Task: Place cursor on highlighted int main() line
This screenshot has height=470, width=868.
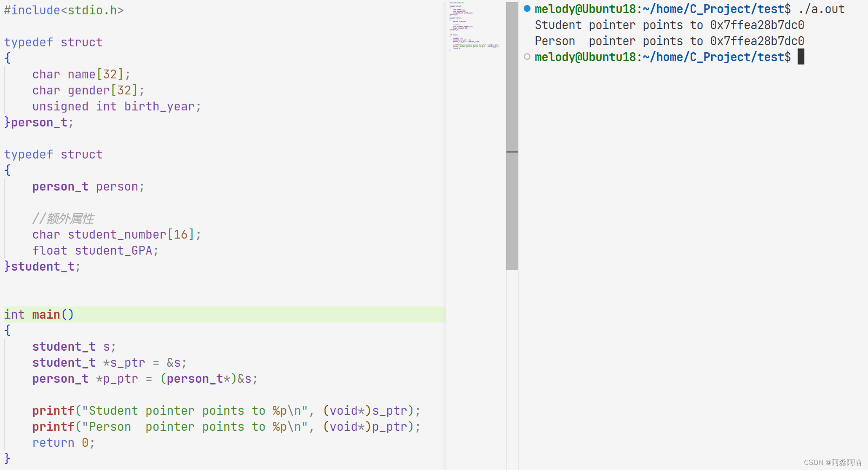Action: (39, 314)
